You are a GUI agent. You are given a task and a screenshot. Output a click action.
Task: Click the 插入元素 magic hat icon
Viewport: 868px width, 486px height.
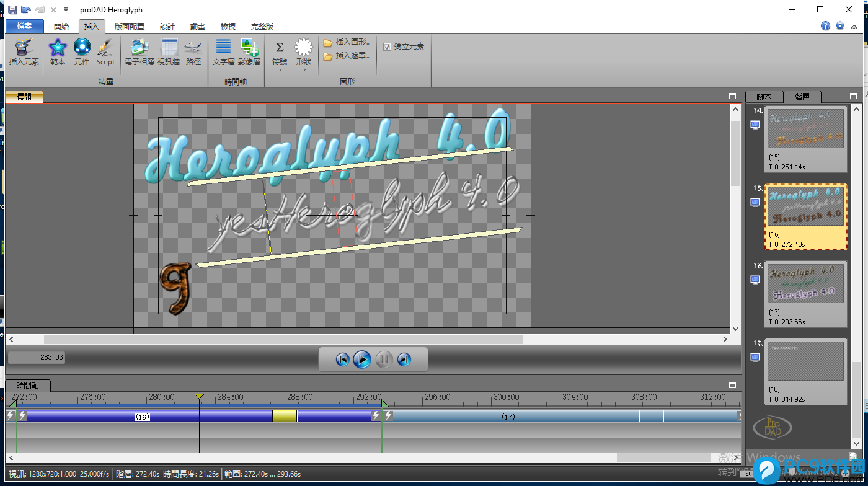click(x=24, y=52)
